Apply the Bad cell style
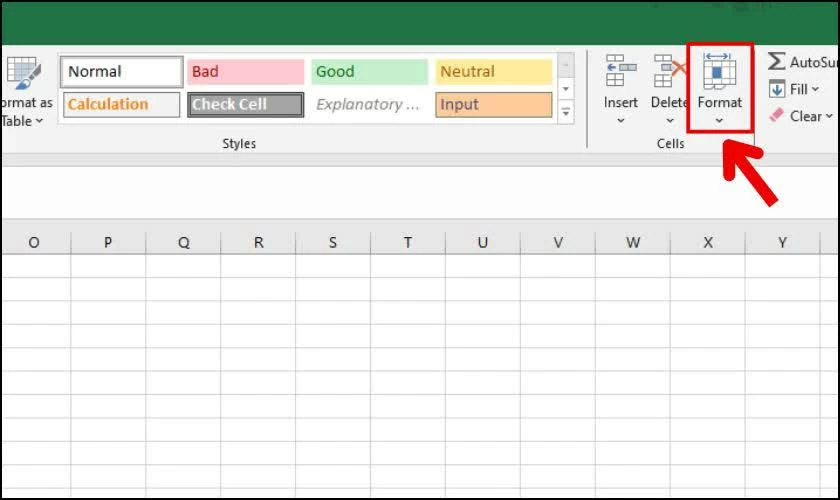840x500 pixels. coord(245,72)
